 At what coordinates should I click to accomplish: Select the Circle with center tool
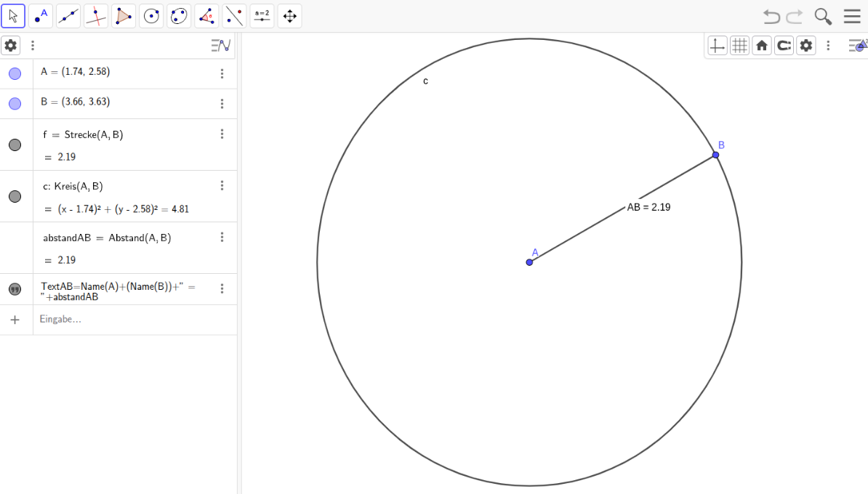[151, 16]
